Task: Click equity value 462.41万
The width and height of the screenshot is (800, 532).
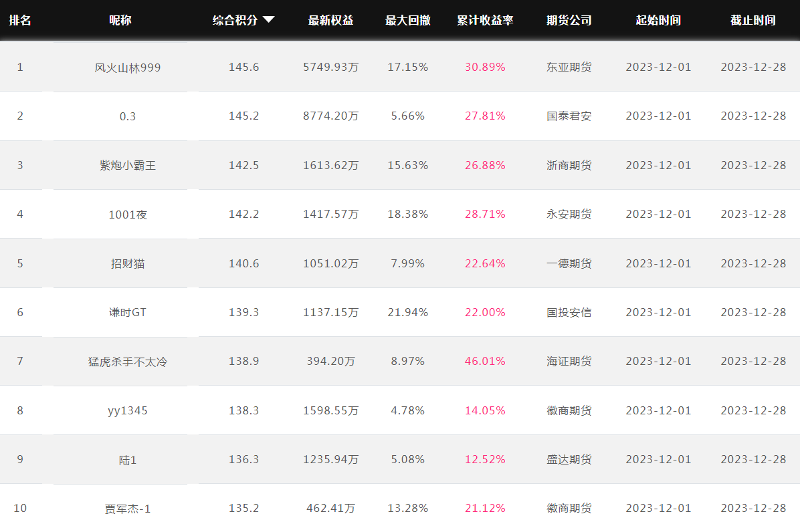Action: [x=330, y=508]
